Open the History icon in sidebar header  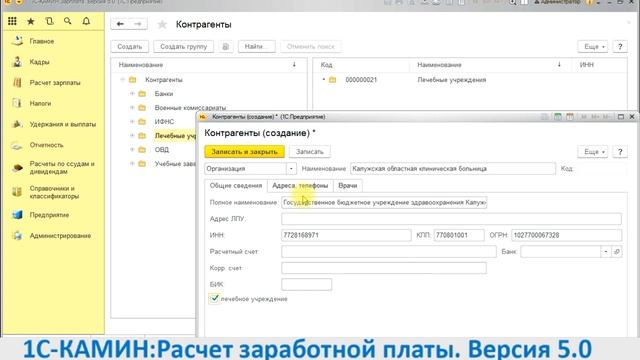pos(49,21)
